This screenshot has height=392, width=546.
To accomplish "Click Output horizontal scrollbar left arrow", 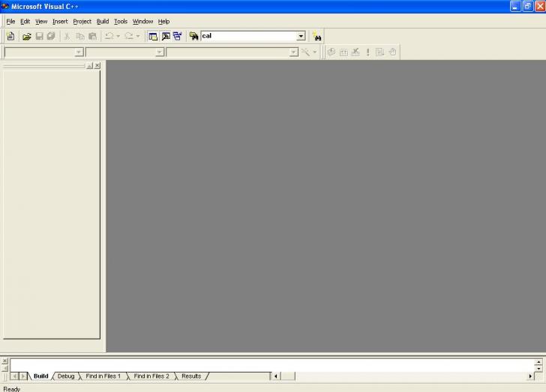I will 276,376.
